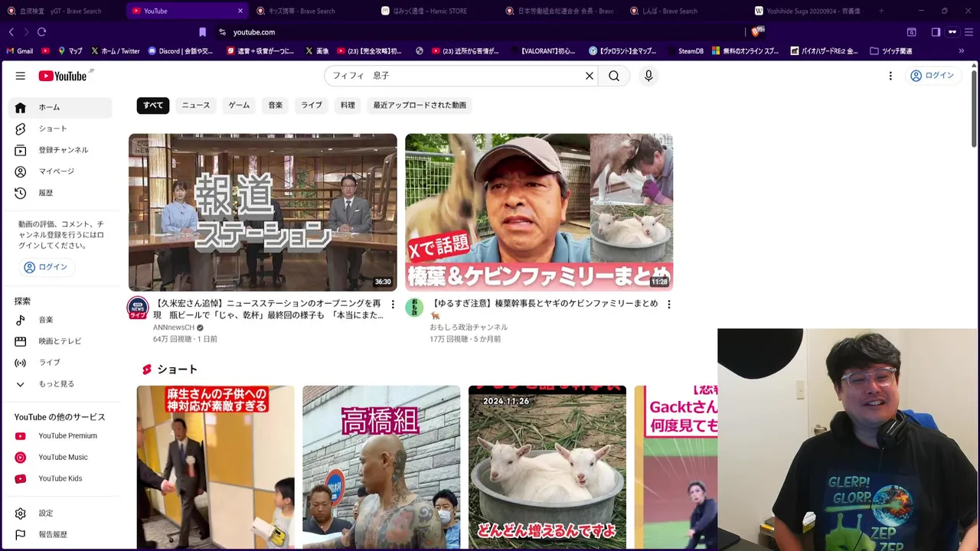Go back with browser back arrow

(11, 32)
